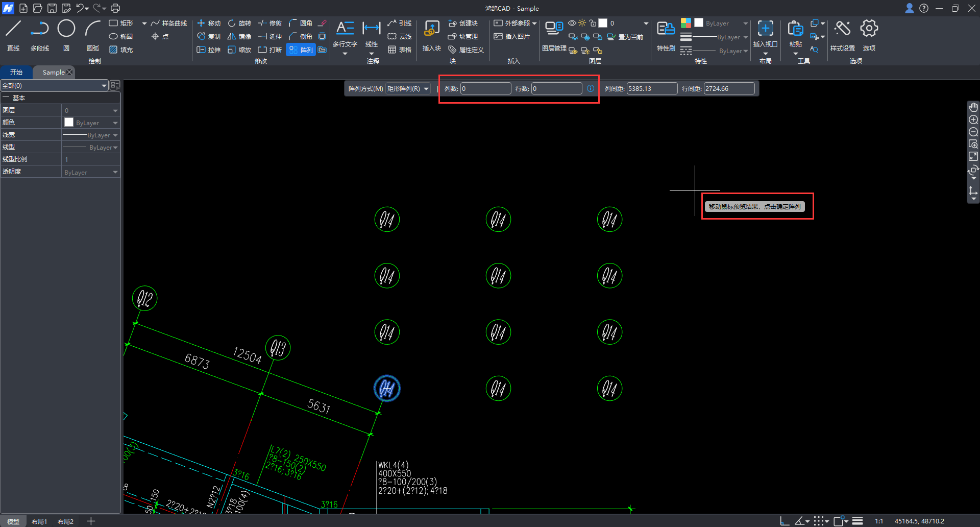The height and width of the screenshot is (527, 980).
Task: Switch to the 开始 tab
Action: [x=16, y=73]
